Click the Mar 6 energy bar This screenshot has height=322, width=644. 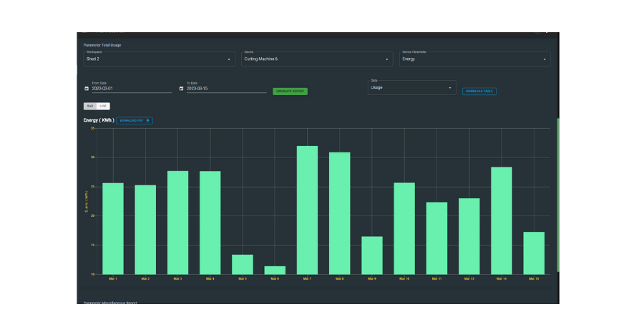click(x=275, y=270)
